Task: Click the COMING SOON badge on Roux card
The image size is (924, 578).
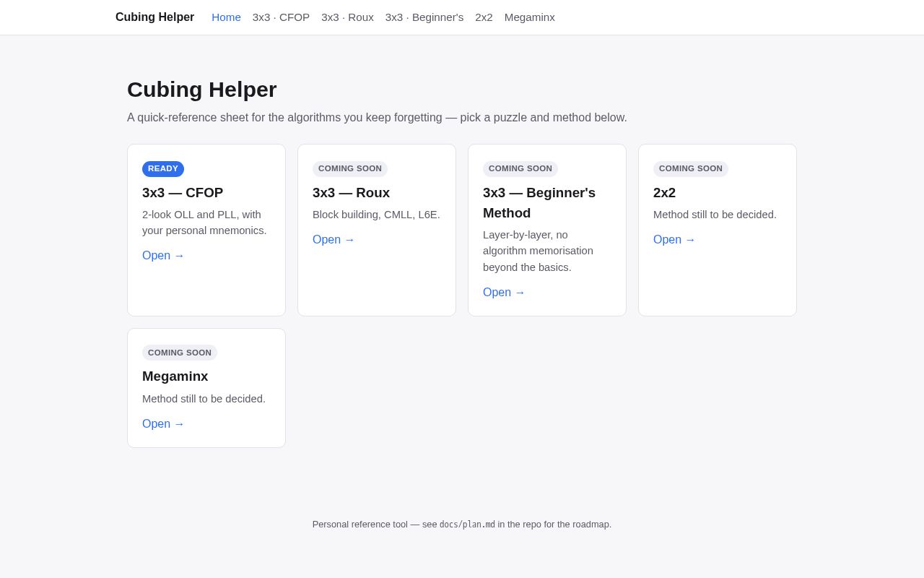Action: click(350, 169)
